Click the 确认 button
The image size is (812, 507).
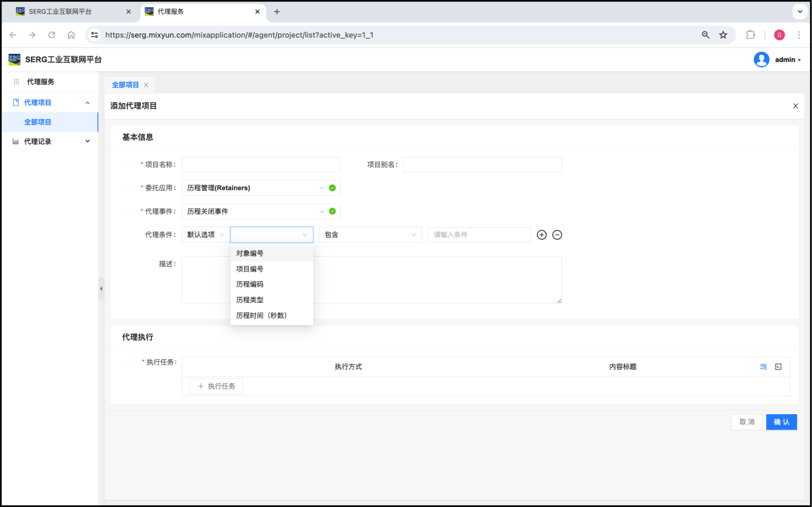(x=781, y=422)
